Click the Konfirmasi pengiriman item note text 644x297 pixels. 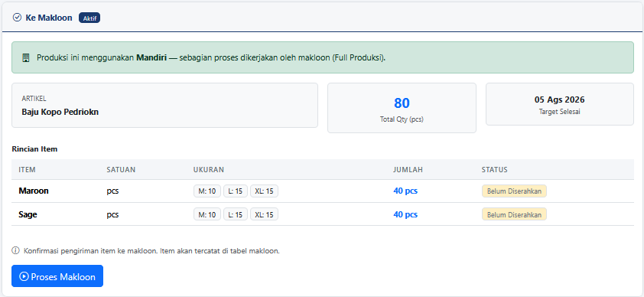click(x=152, y=251)
